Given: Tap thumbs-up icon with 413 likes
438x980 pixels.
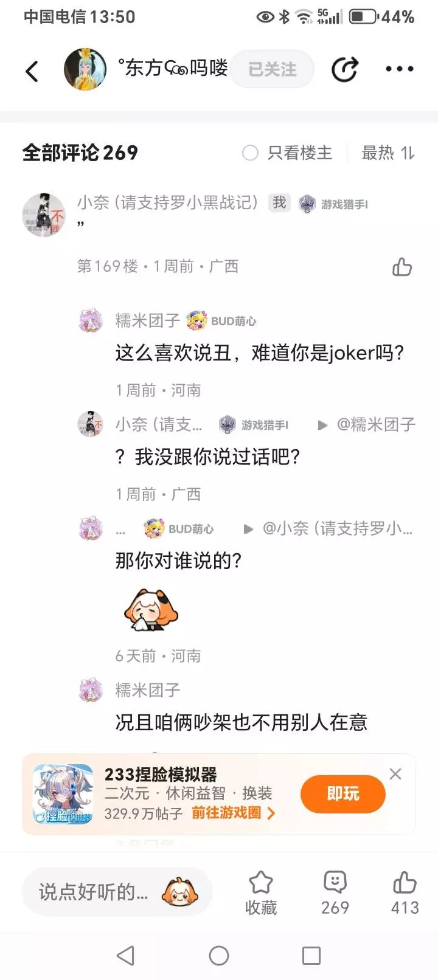Looking at the screenshot, I should (x=405, y=882).
